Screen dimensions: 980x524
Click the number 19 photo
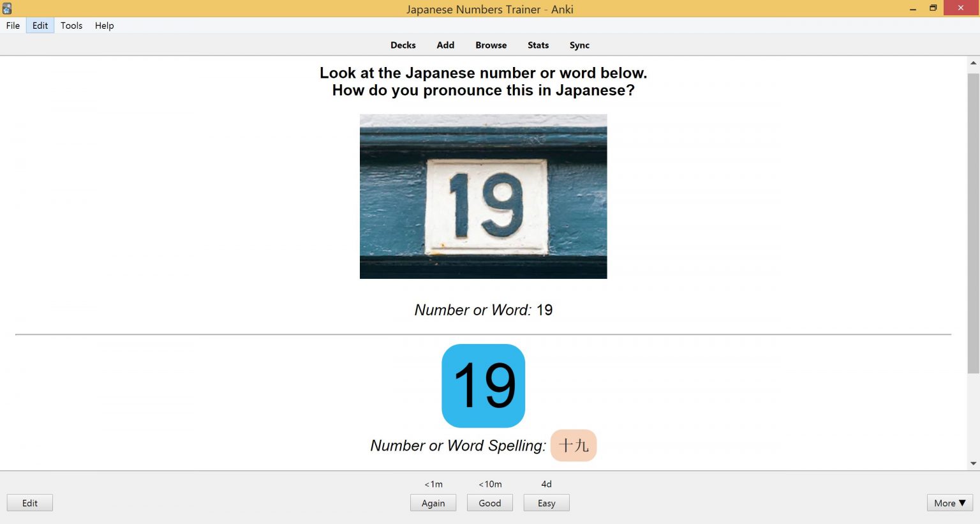tap(483, 196)
